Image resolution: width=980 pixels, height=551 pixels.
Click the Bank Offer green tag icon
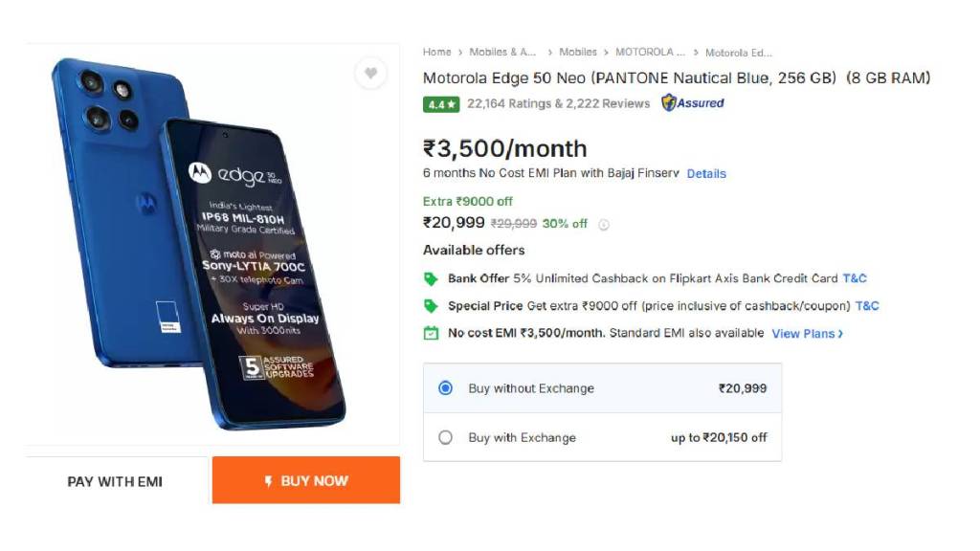(431, 279)
